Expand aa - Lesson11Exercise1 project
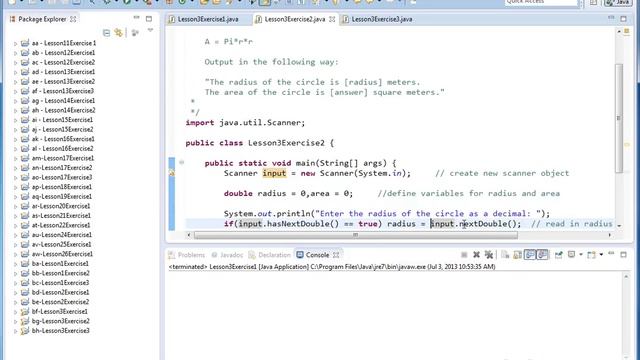This screenshot has width=640, height=360. 16,43
